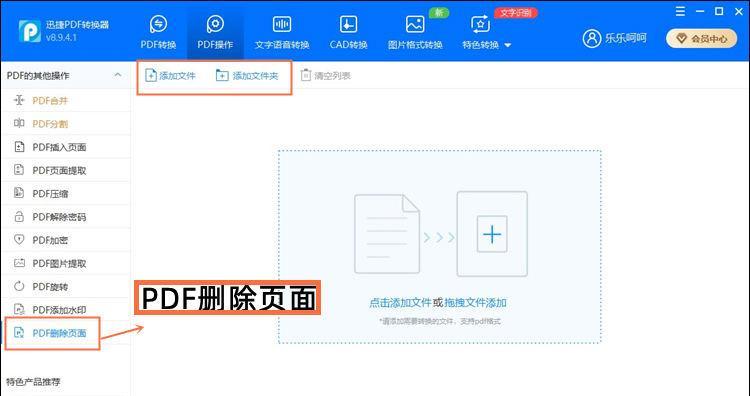This screenshot has height=396, width=750.
Task: Open the CAD转换 tab
Action: coord(348,32)
